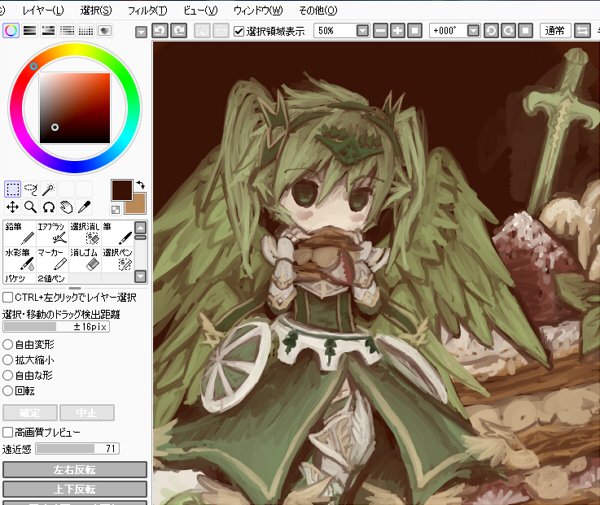Click the 上下反転 button

(x=75, y=489)
